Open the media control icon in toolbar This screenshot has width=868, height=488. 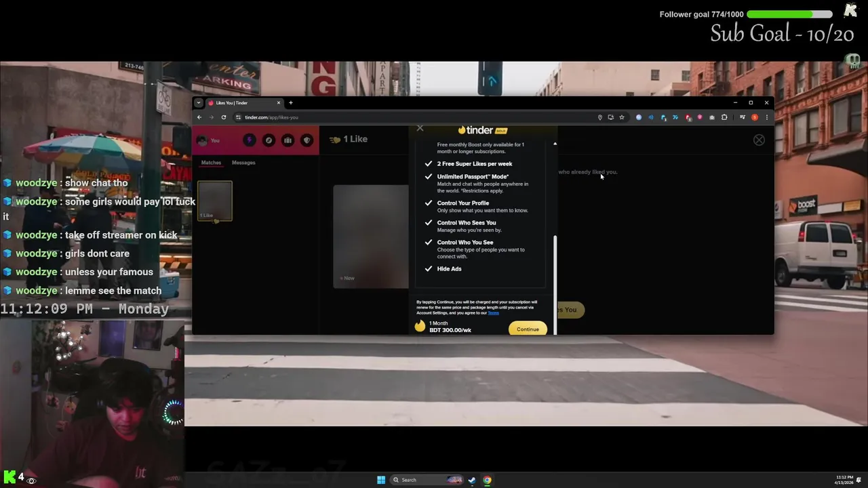[743, 117]
